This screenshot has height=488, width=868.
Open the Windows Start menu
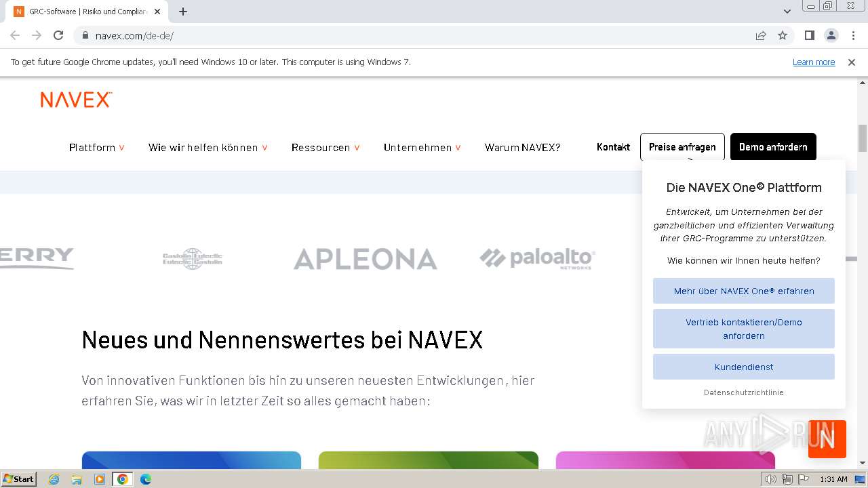19,479
